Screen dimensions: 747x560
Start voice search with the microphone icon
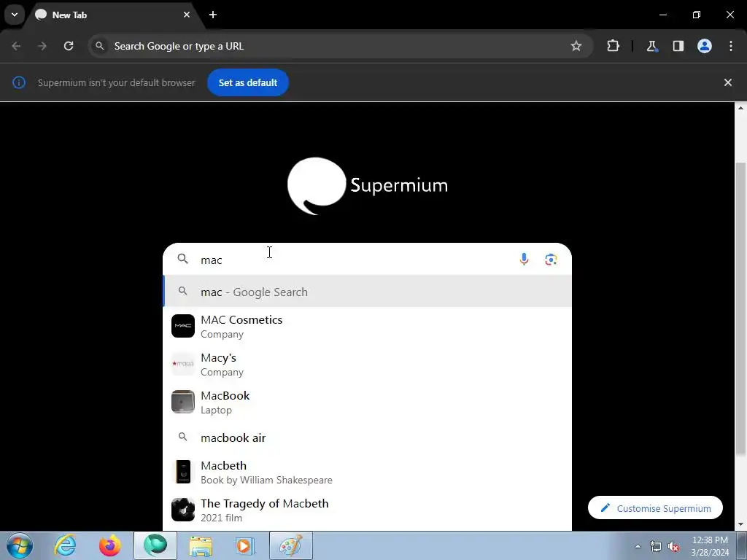[524, 259]
